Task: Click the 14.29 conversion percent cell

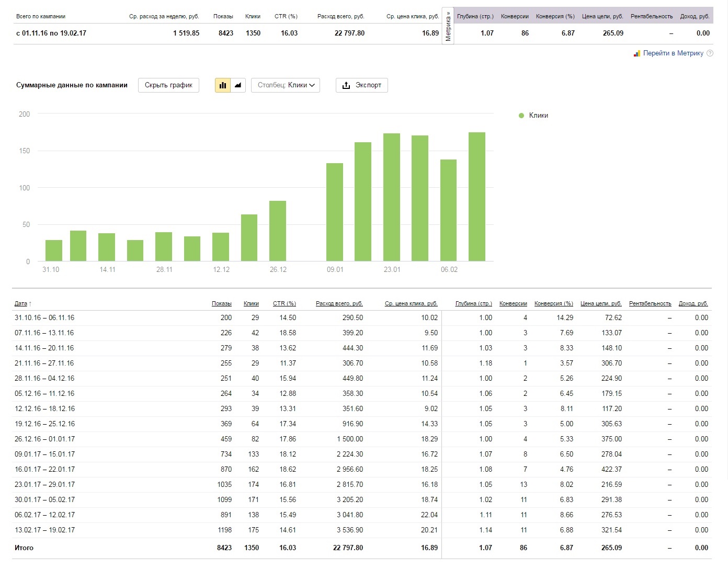Action: (565, 318)
